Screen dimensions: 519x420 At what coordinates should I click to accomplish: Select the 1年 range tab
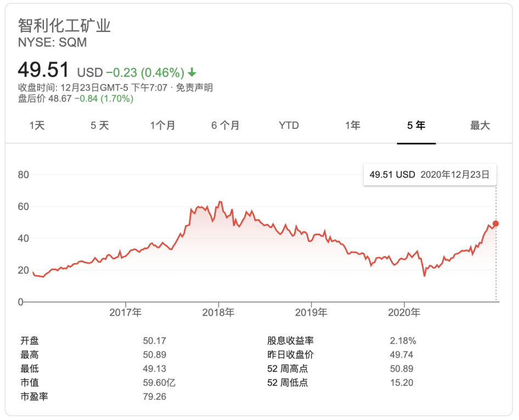(353, 126)
